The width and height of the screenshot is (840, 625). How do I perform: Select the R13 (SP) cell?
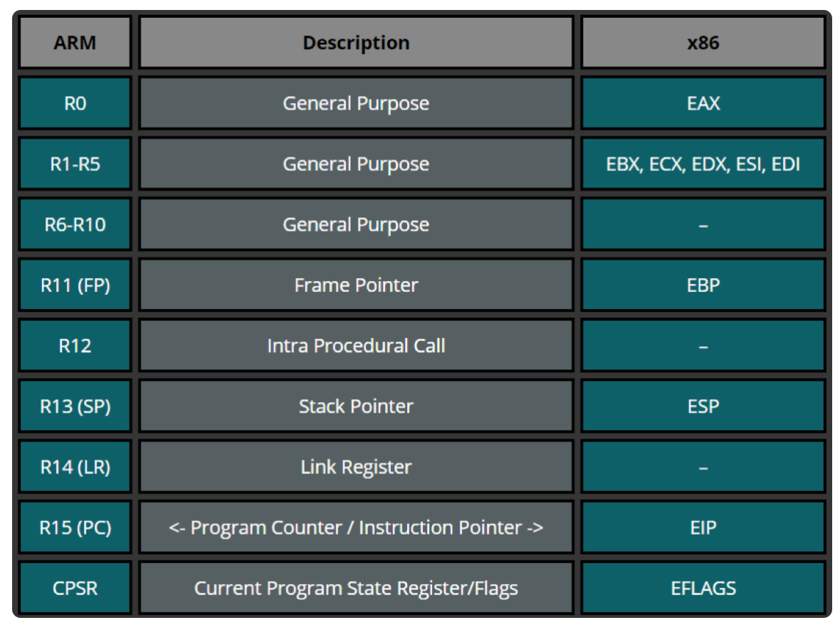[x=75, y=406]
